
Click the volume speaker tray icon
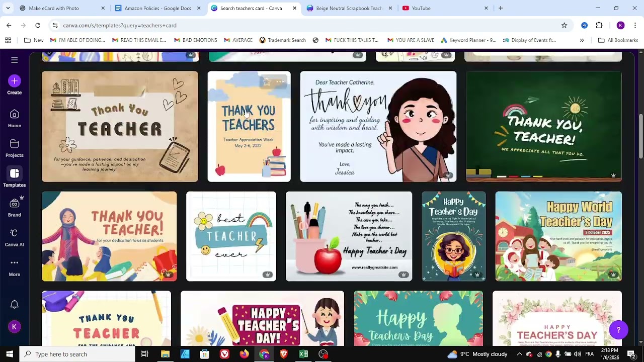tap(578, 354)
